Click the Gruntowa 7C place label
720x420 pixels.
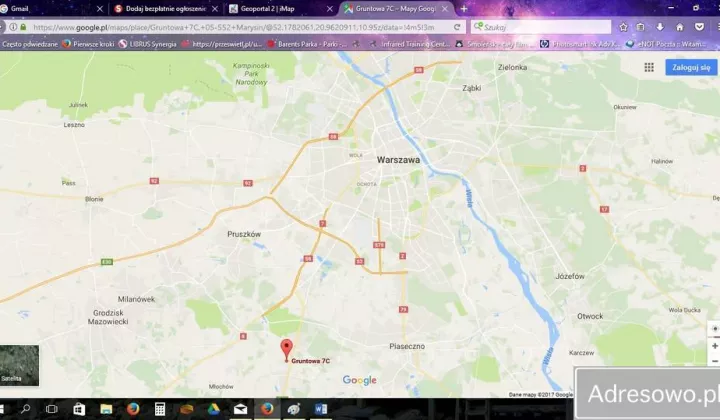[x=310, y=361]
